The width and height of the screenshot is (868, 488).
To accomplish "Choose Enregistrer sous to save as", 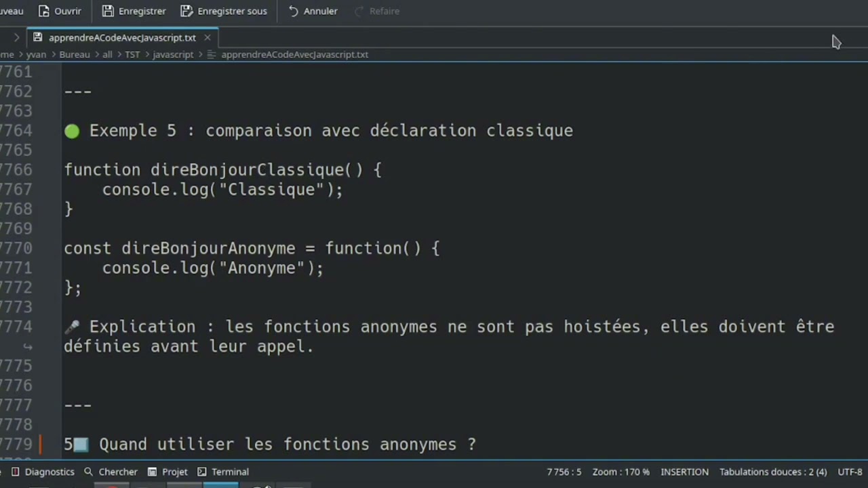I will click(x=224, y=11).
